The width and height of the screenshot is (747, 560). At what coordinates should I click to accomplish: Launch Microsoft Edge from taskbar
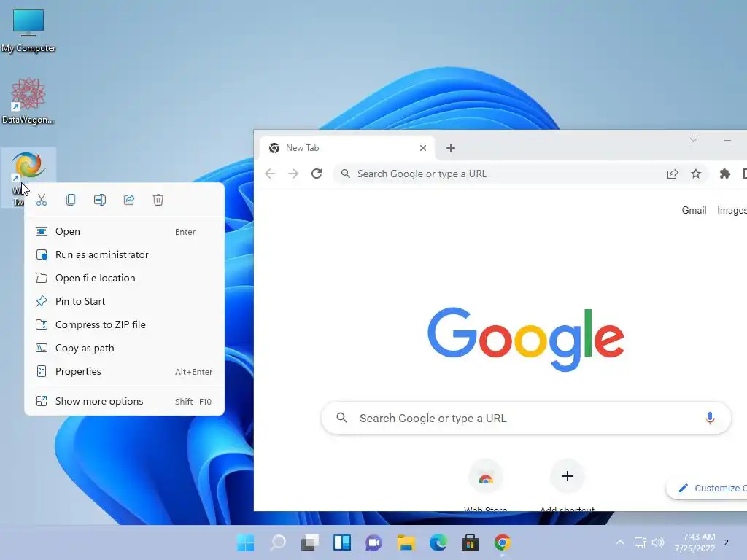pyautogui.click(x=438, y=542)
